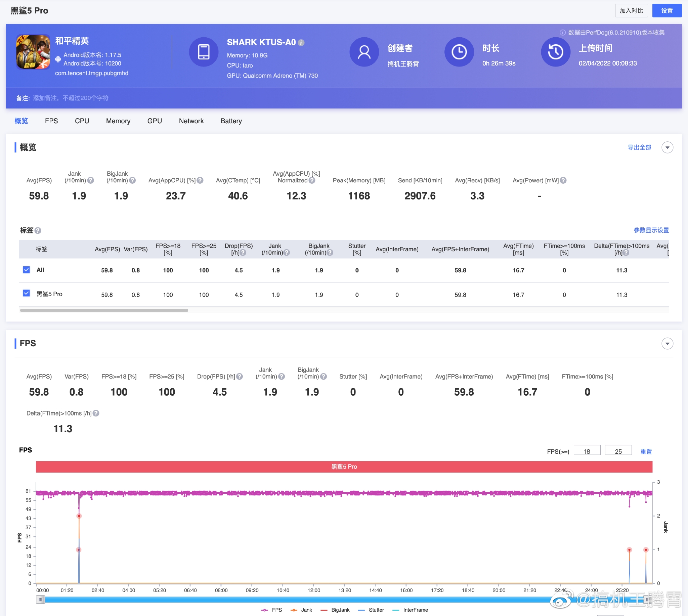
Task: Click the creator user avatar icon
Action: click(364, 52)
